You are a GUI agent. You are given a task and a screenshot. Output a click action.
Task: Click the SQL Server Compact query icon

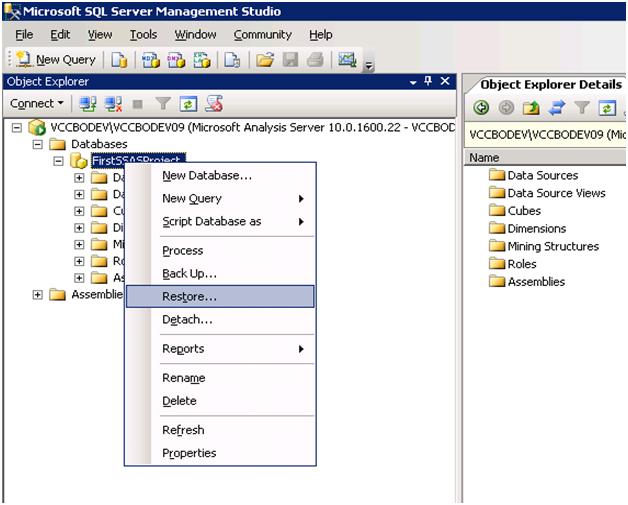coord(232,60)
